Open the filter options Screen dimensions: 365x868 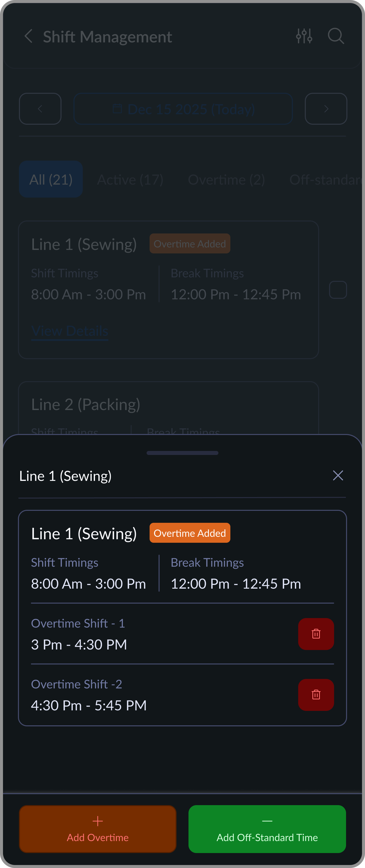tap(304, 36)
